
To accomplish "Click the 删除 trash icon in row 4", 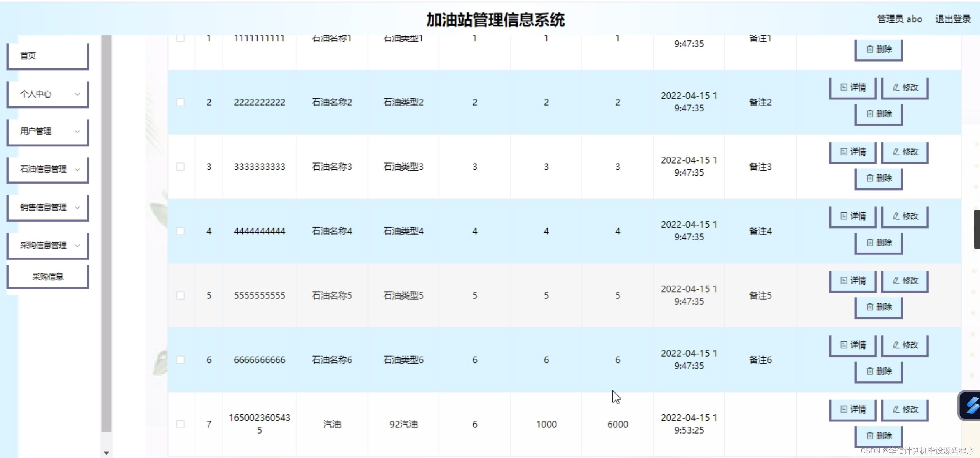I will pos(870,243).
